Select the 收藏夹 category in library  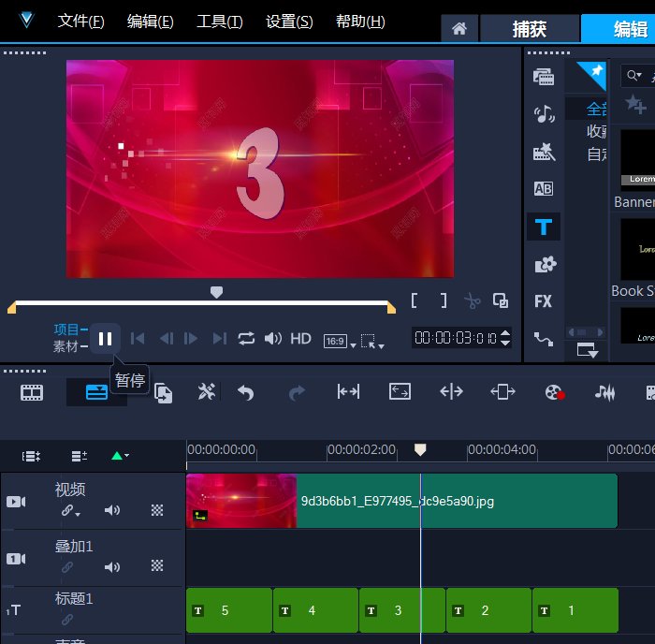pos(597,132)
